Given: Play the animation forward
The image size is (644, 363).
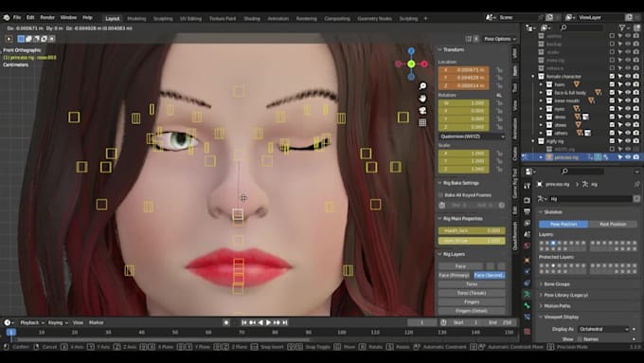Looking at the screenshot, I should click(x=268, y=322).
